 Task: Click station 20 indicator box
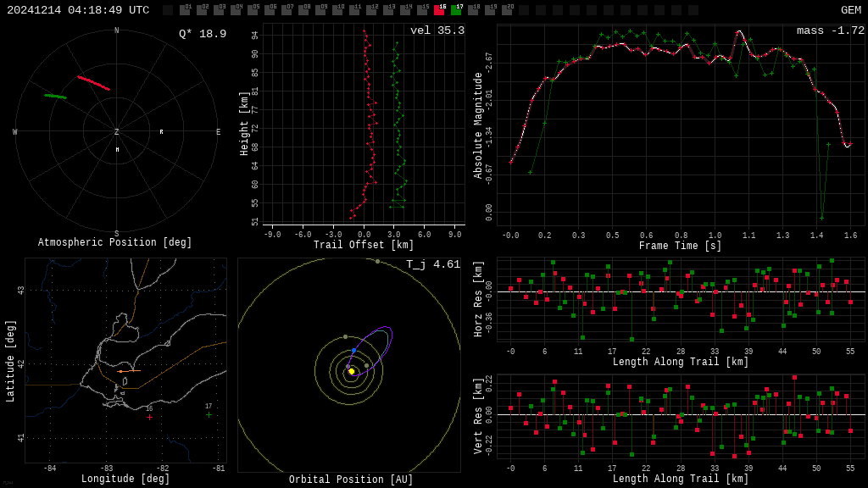pyautogui.click(x=507, y=10)
